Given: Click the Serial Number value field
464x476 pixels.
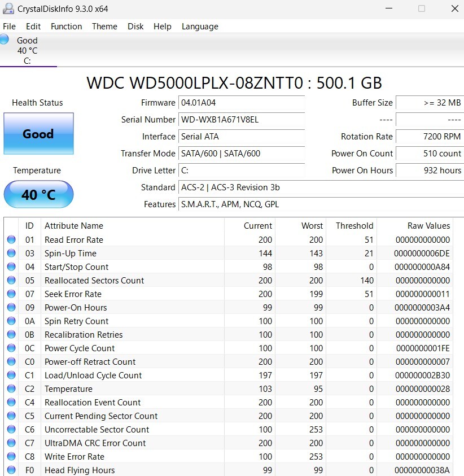Looking at the screenshot, I should tap(241, 120).
